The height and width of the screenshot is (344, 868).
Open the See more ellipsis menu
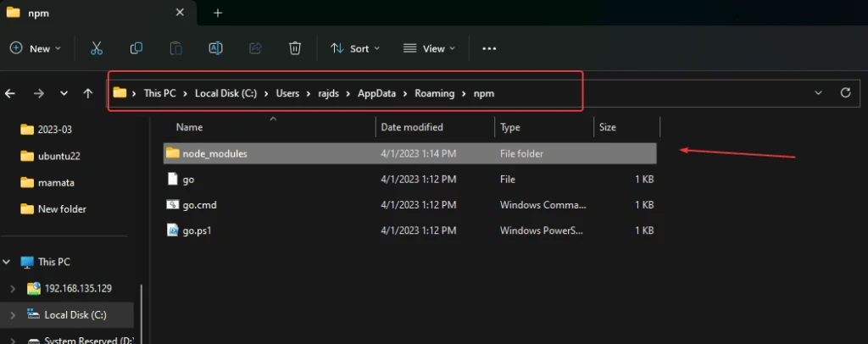[489, 48]
